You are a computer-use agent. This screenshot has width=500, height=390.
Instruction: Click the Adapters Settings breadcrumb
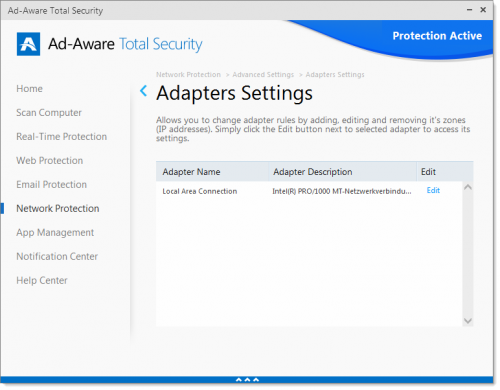pyautogui.click(x=335, y=75)
